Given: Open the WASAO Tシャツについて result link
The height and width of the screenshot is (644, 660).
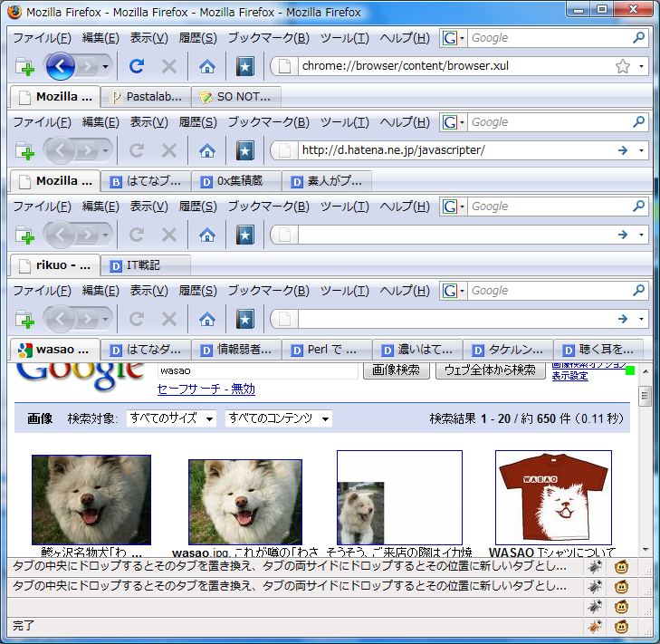Looking at the screenshot, I should 552,553.
